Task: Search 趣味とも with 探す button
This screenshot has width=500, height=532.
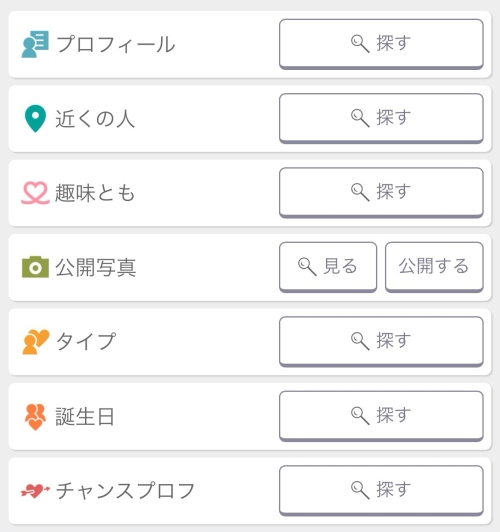Action: tap(381, 192)
